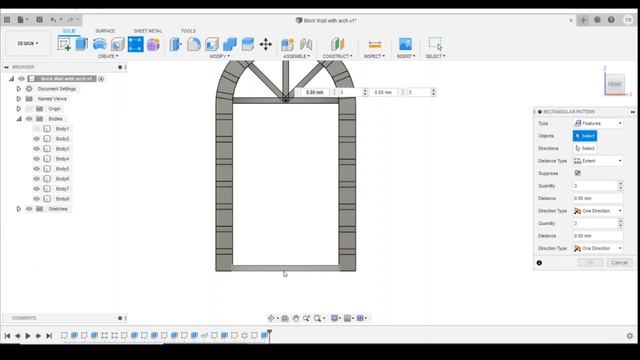Toggle visibility of Body3
640x360 pixels.
[x=37, y=149]
